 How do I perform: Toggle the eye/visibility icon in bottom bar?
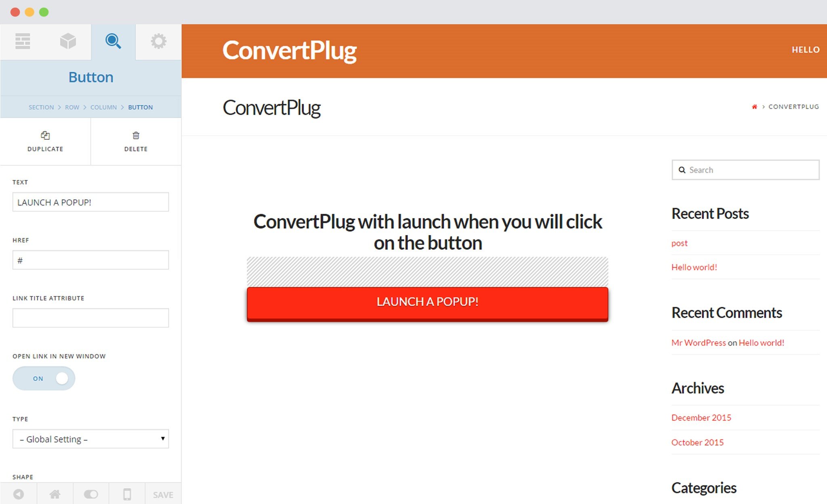click(x=92, y=494)
